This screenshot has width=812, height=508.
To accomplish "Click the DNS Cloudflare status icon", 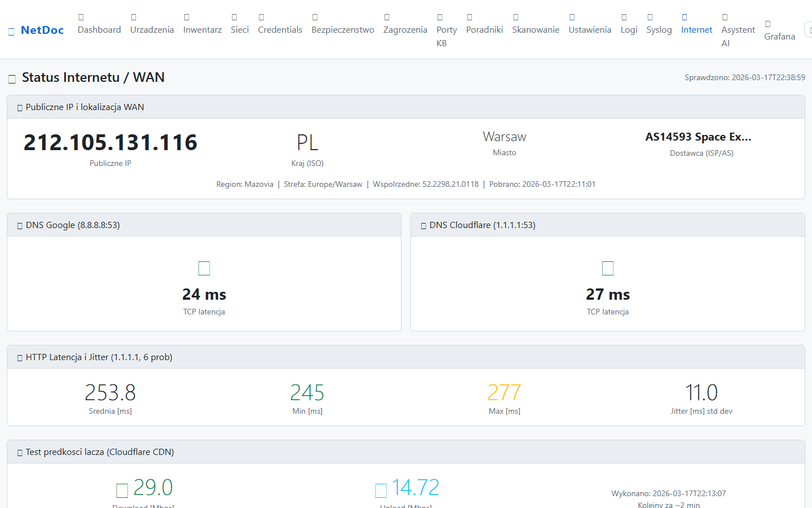I will pyautogui.click(x=608, y=268).
